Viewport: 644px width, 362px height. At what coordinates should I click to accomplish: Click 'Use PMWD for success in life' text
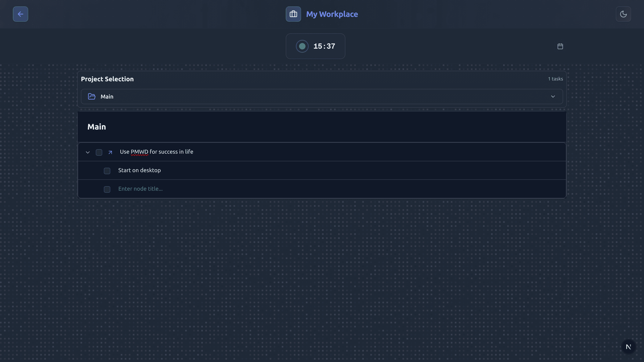[157, 152]
